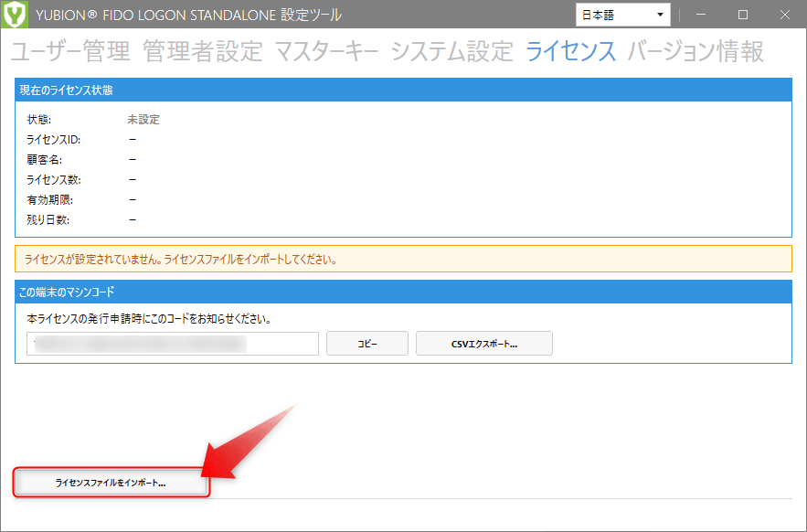Image resolution: width=807 pixels, height=532 pixels.
Task: Click the 残り日数: label
Action: 48,220
